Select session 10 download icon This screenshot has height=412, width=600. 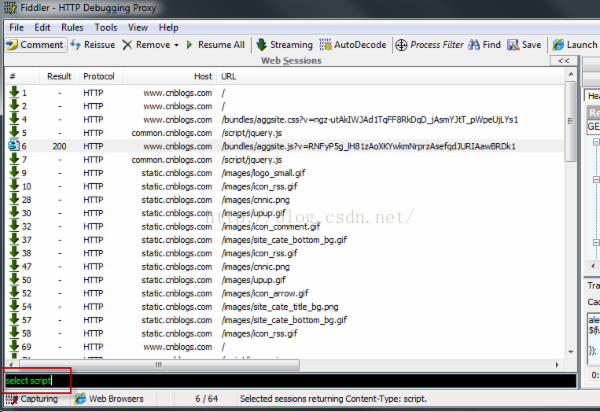click(14, 186)
